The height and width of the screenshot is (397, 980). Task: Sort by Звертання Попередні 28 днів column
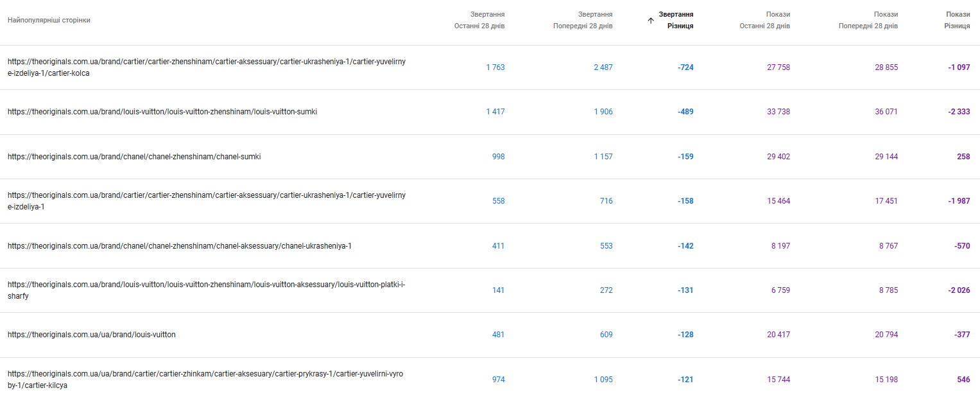[583, 20]
